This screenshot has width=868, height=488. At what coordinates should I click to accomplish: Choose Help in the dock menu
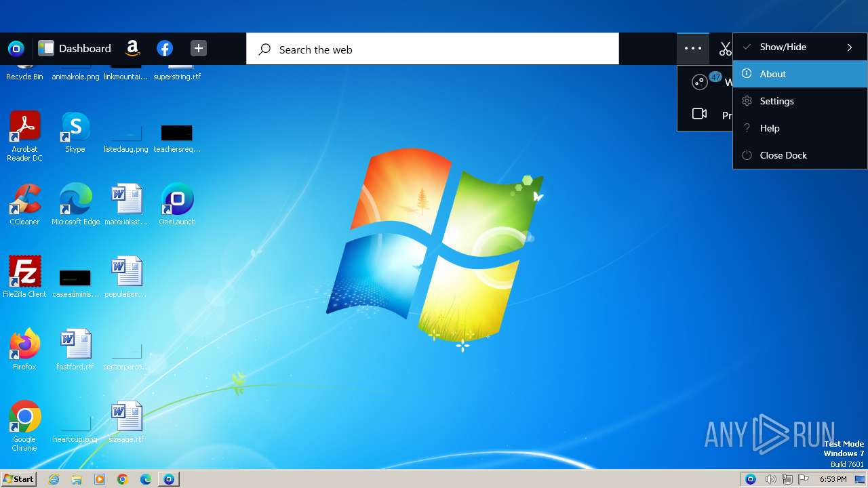(x=800, y=128)
